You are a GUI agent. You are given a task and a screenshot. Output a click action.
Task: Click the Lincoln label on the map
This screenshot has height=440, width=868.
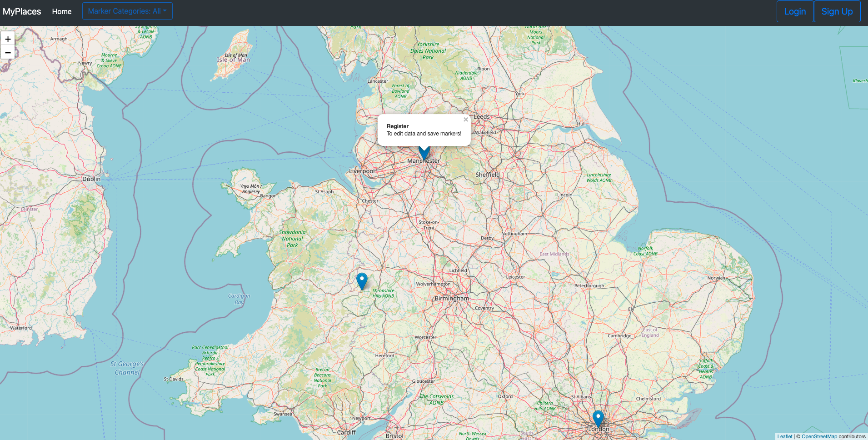point(565,195)
